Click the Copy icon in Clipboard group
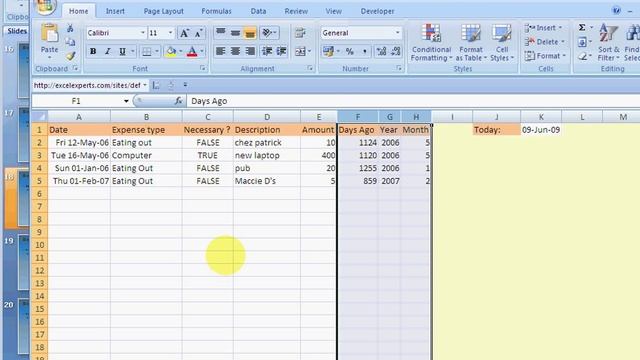Screen dimensions: 640x360 (70, 42)
